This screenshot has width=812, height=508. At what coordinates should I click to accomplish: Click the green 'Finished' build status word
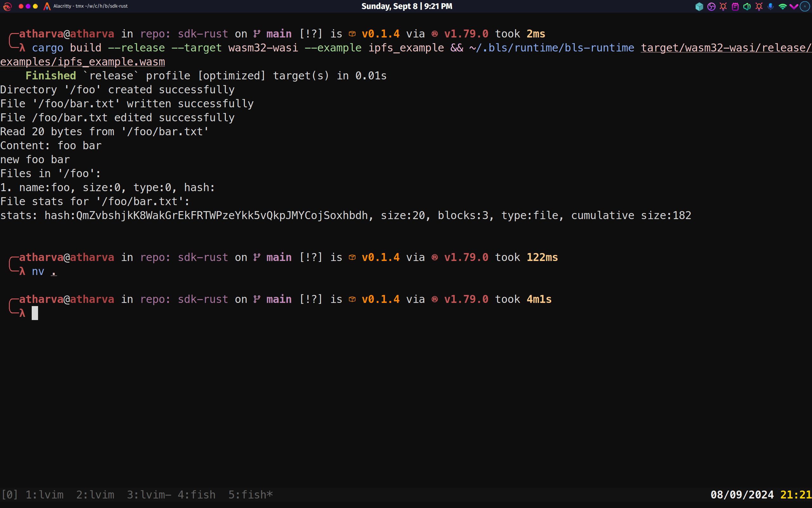tap(51, 76)
